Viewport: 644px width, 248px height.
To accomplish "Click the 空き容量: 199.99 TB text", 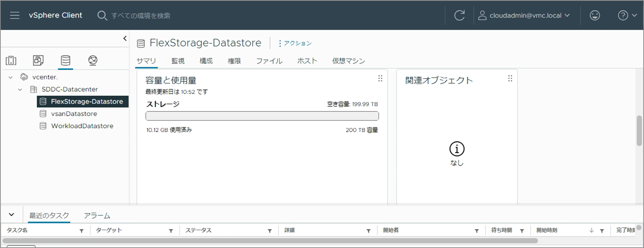I will point(353,104).
